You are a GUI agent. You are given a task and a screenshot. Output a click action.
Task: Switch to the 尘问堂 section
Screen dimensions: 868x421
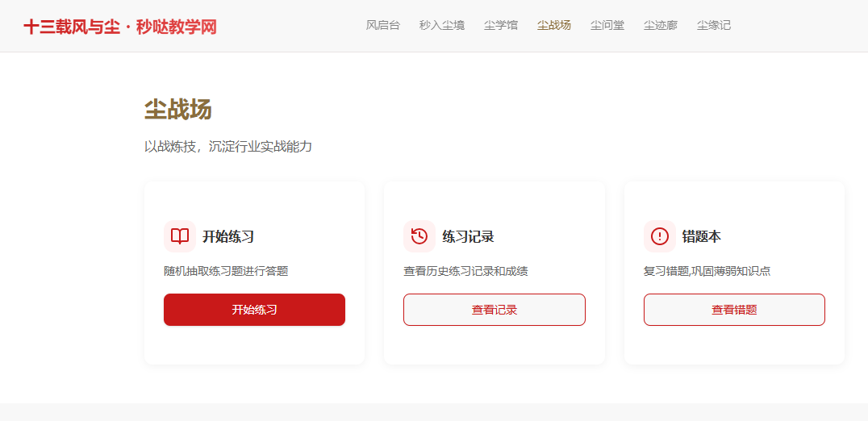(x=607, y=25)
